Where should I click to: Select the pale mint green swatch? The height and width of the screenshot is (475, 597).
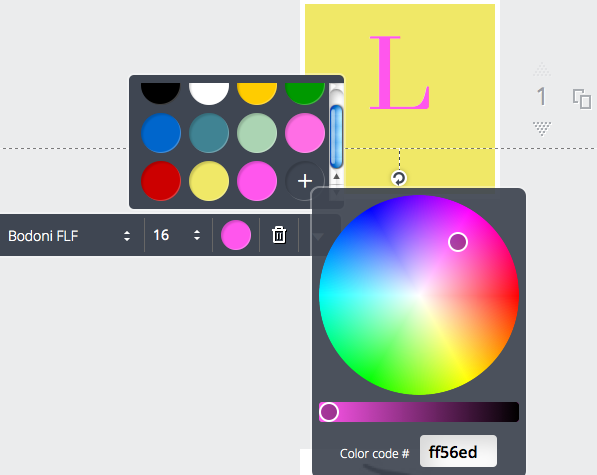pos(257,133)
